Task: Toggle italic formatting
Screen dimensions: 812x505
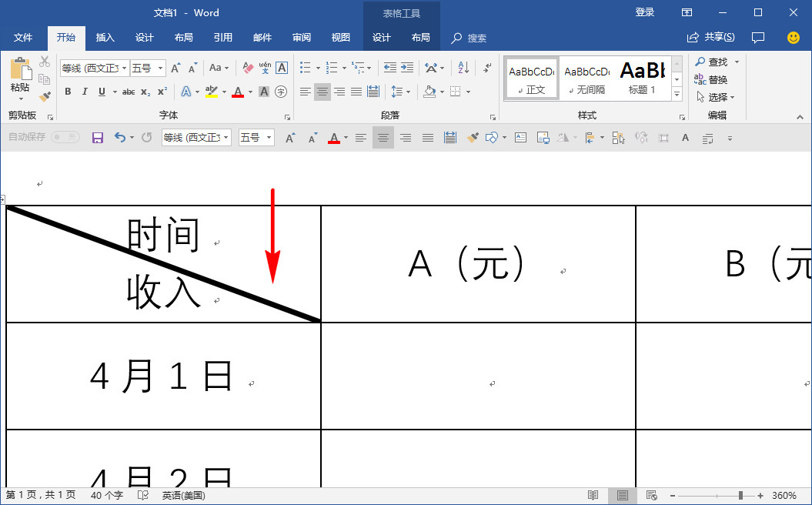Action: click(83, 92)
